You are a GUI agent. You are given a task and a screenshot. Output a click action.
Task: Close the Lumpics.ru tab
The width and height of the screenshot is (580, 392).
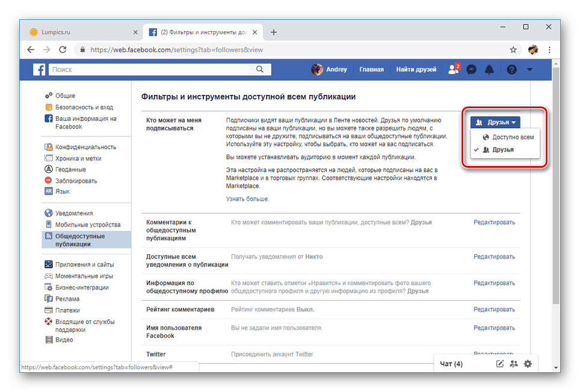point(135,32)
